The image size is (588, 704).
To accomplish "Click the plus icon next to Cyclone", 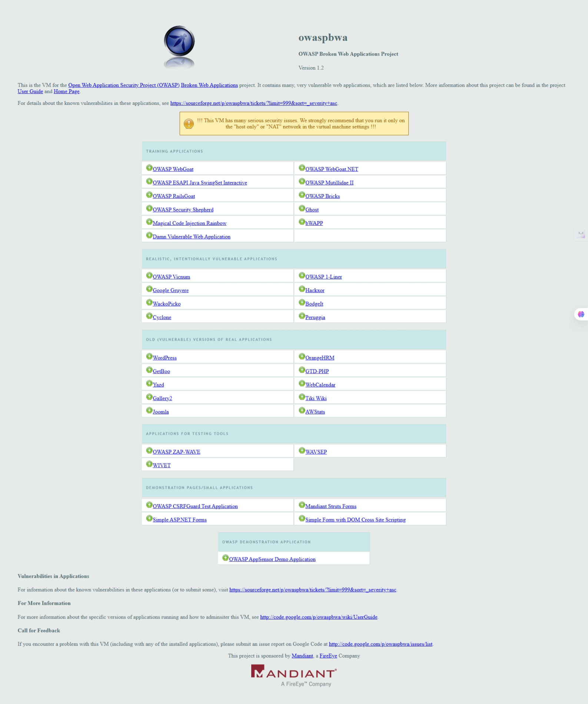I will [149, 316].
